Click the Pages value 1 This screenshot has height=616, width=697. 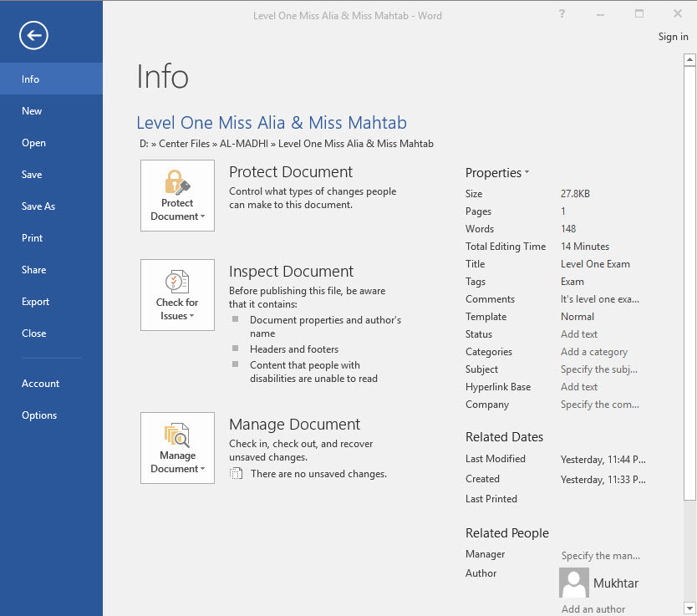(x=562, y=211)
